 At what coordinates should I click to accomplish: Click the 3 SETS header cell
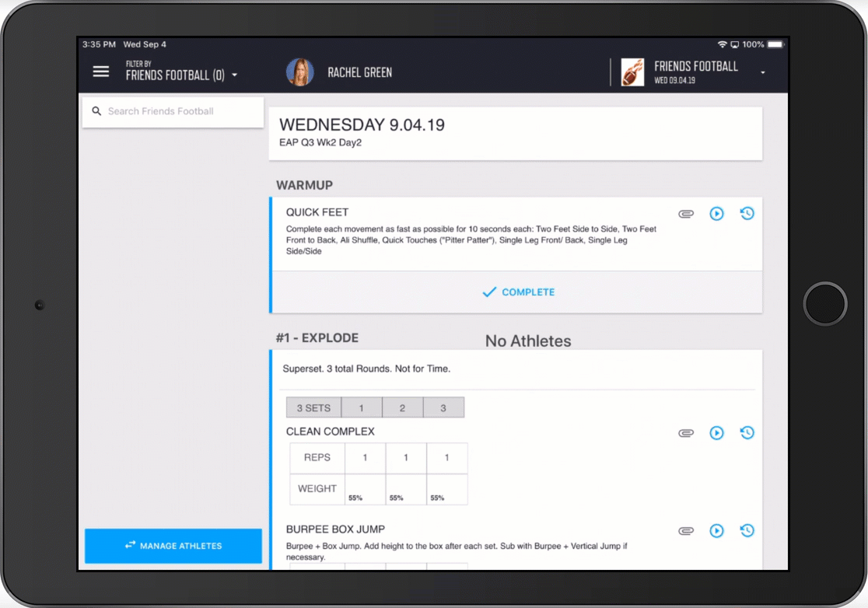313,407
